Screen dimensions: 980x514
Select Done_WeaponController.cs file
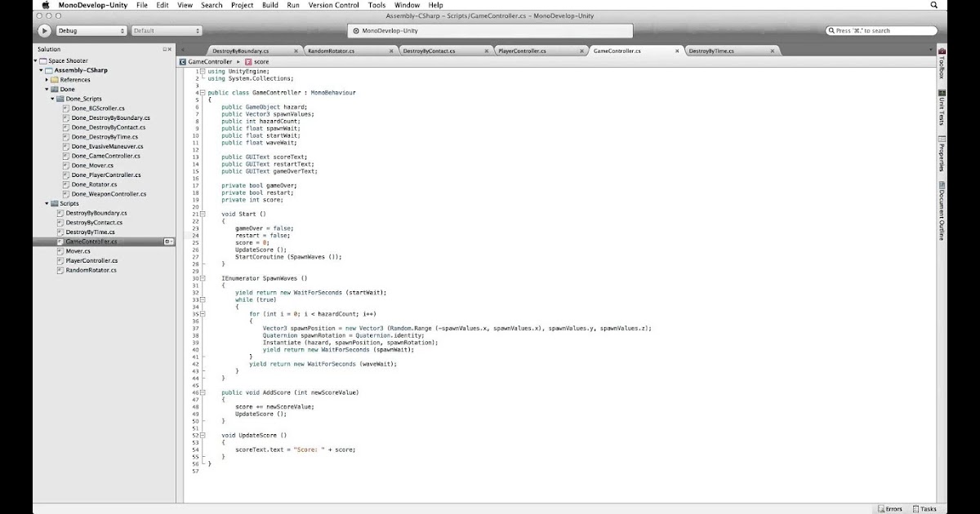109,194
